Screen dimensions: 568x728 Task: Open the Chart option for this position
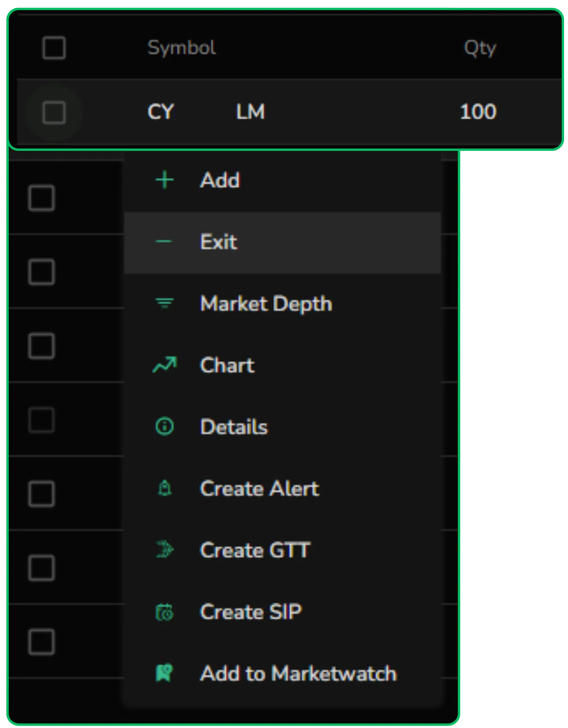[227, 365]
